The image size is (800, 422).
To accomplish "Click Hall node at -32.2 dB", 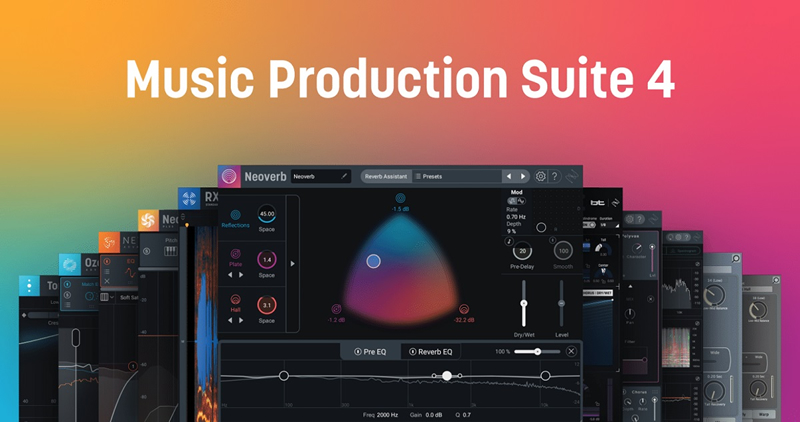I will [x=464, y=309].
